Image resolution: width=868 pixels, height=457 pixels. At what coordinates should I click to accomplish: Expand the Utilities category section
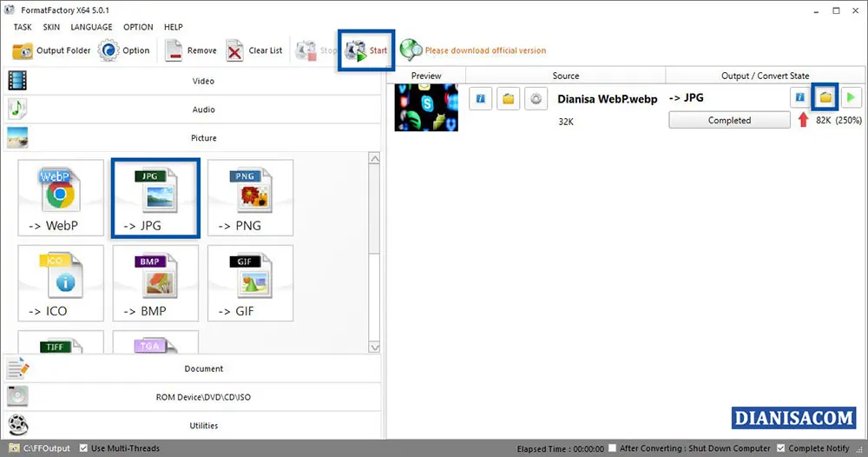click(192, 426)
